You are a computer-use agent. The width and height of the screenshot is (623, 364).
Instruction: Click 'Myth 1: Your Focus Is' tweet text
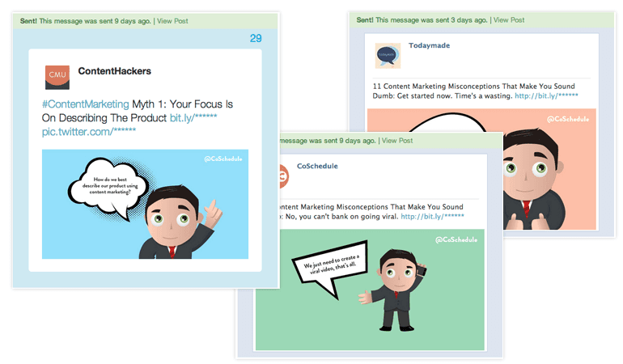182,104
